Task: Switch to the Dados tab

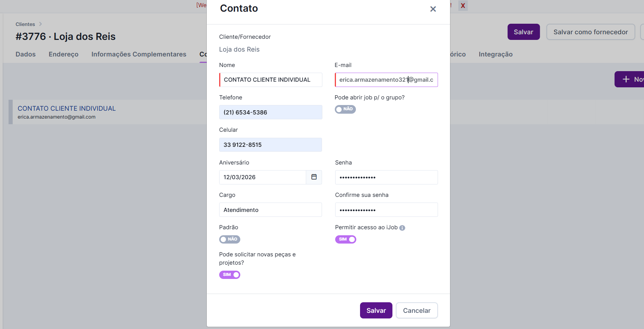Action: click(x=26, y=54)
